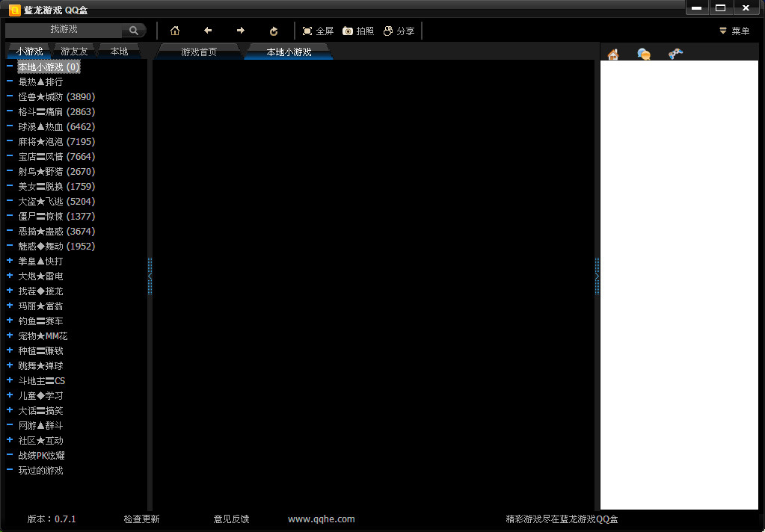Maximize the QQ盒 window
Image resolution: width=765 pixels, height=532 pixels.
point(721,7)
